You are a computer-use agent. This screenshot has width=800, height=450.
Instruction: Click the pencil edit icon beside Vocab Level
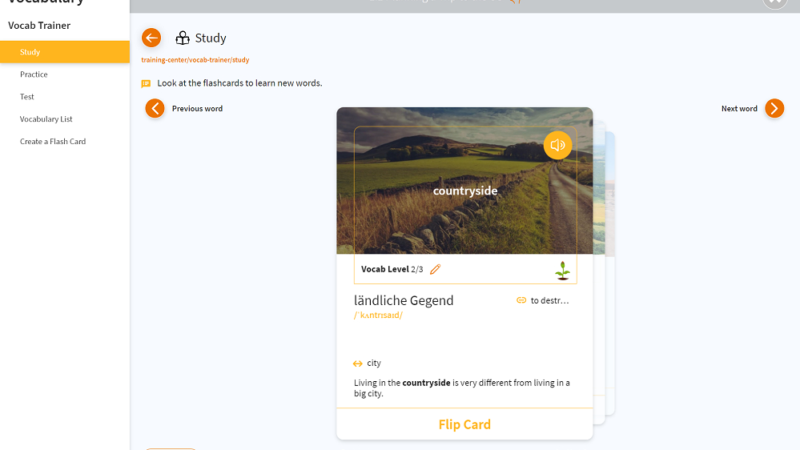[435, 269]
